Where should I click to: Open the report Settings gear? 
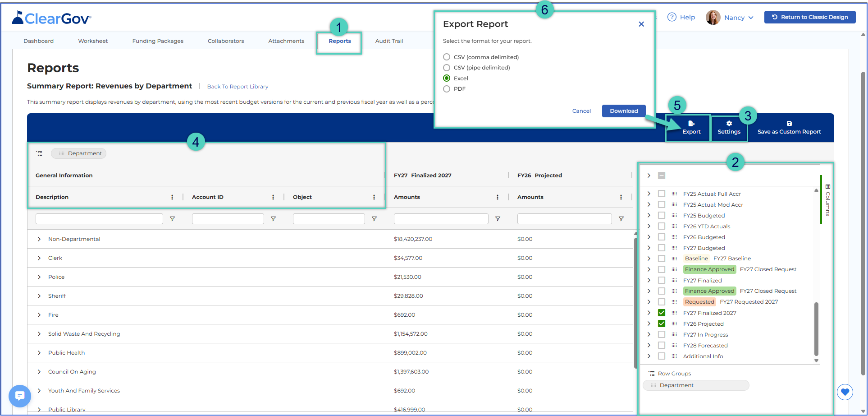click(729, 128)
